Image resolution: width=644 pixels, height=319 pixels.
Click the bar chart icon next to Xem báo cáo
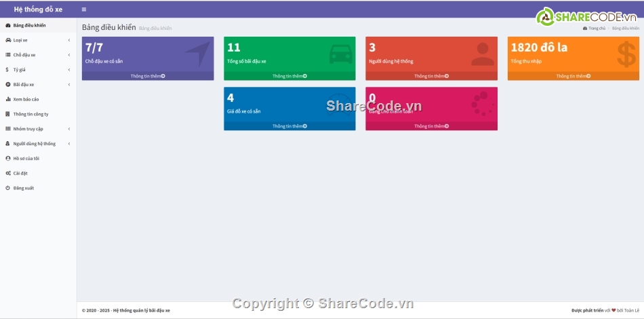pos(8,100)
